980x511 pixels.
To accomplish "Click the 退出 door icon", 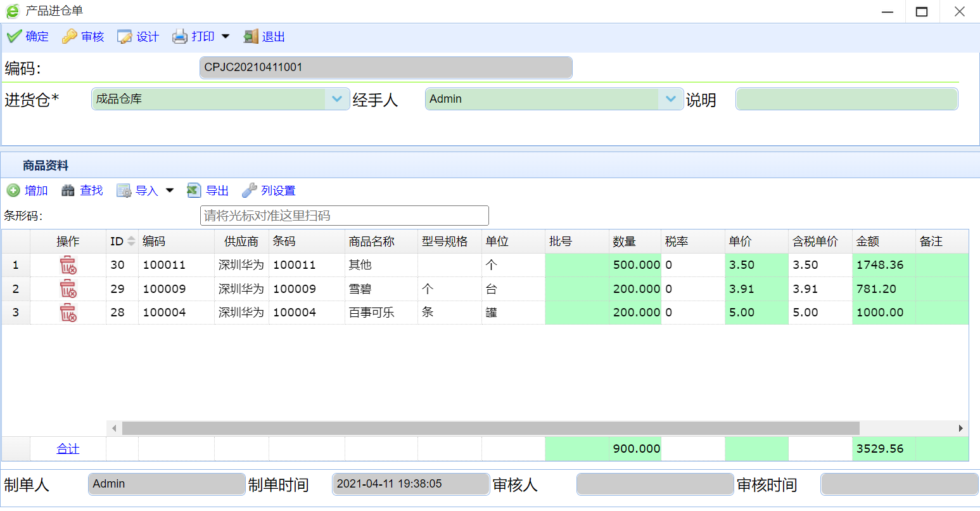I will [251, 37].
